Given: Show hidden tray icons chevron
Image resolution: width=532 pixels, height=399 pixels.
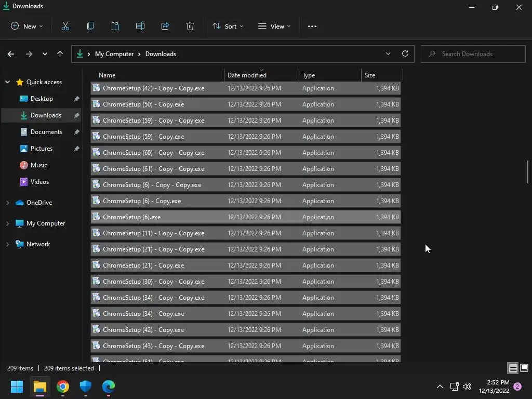Looking at the screenshot, I should [x=440, y=387].
